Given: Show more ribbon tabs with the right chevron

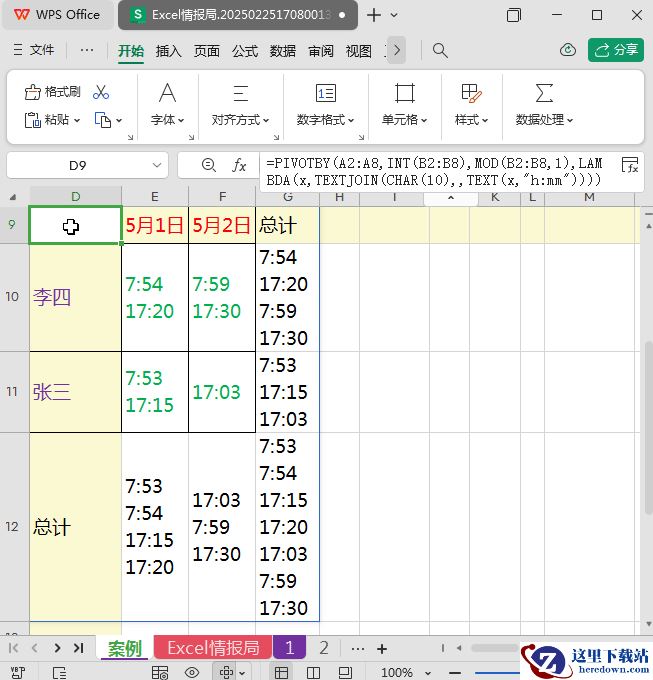Looking at the screenshot, I should tap(396, 50).
